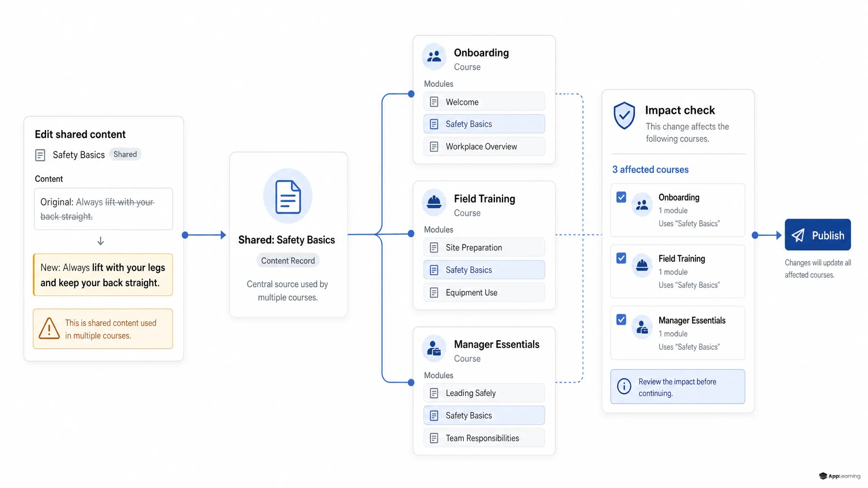868x488 pixels.
Task: Click the Manager Essentials icon in Impact check list
Action: (642, 328)
